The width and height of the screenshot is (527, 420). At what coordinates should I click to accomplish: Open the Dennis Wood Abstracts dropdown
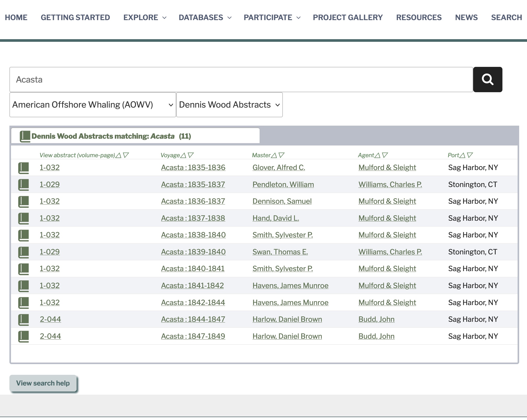[229, 105]
